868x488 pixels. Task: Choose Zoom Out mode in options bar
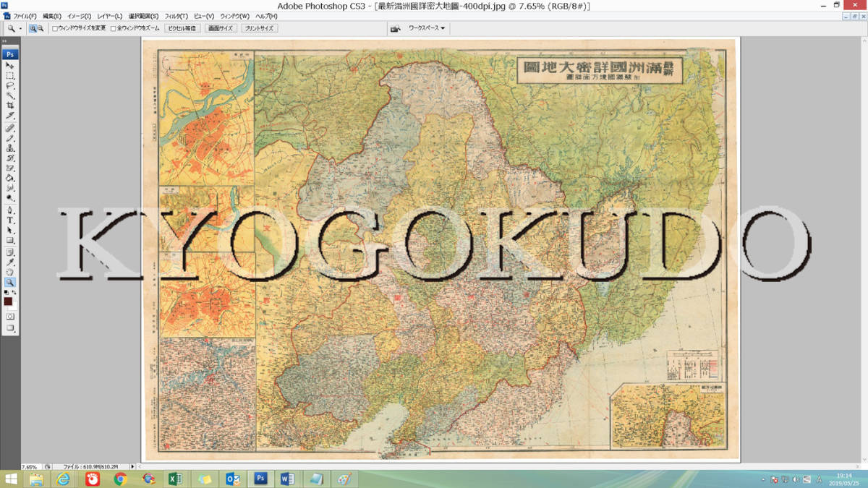41,28
